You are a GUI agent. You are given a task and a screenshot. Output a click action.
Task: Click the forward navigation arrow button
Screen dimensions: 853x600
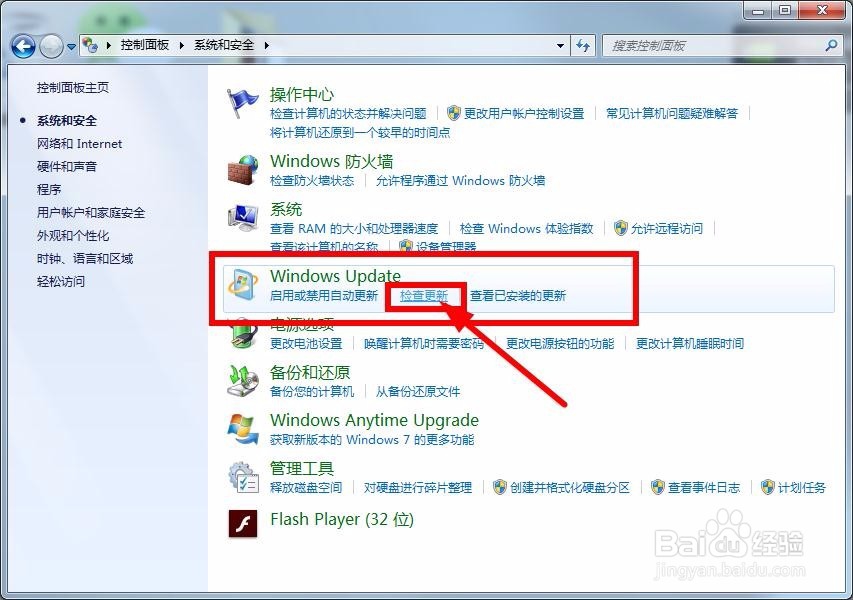coord(51,46)
